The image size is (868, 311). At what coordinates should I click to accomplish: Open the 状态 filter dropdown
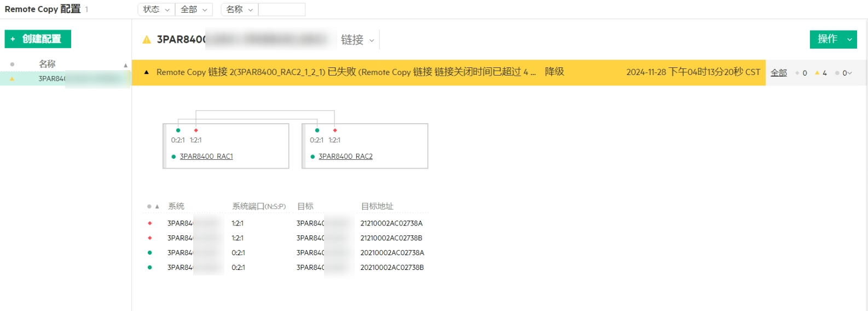pos(156,9)
